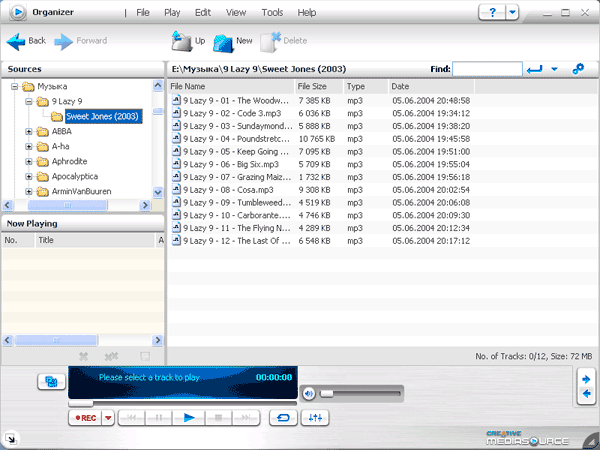Create a new item with New
Viewport: 600px width, 450px height.
[223, 43]
